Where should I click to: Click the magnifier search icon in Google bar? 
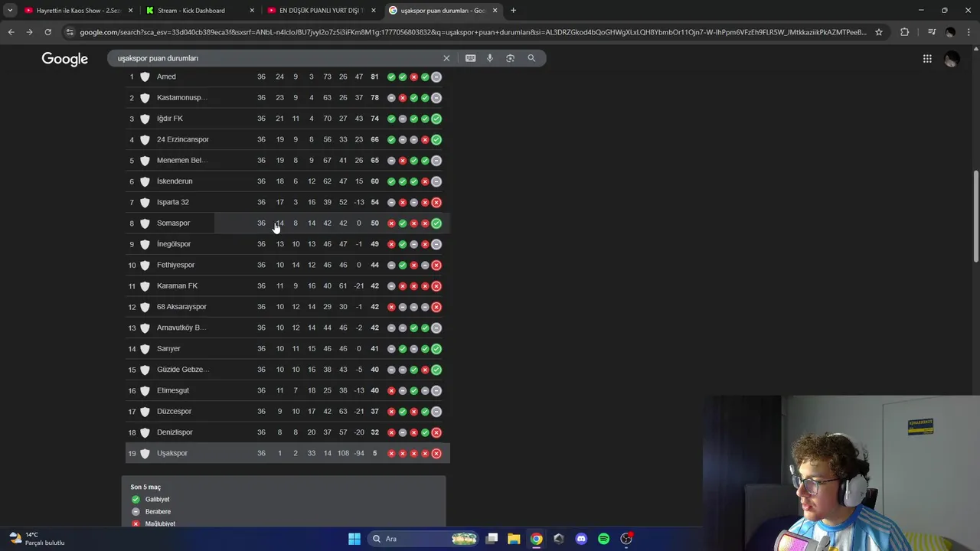(x=531, y=58)
